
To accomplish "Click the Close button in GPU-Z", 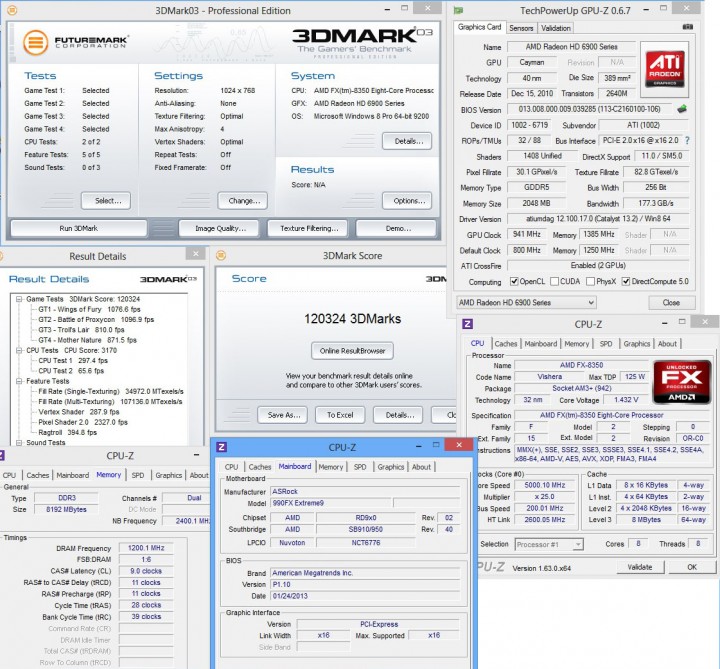I will pos(672,303).
